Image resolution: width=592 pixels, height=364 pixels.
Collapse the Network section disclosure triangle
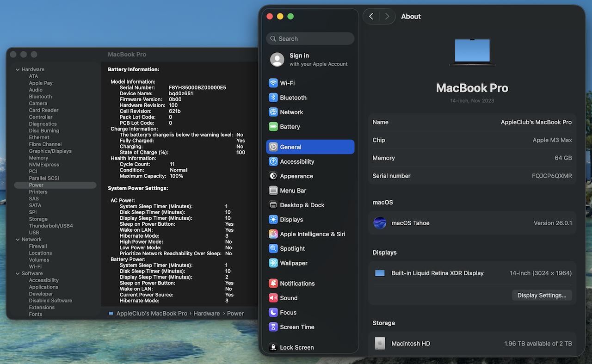point(18,240)
